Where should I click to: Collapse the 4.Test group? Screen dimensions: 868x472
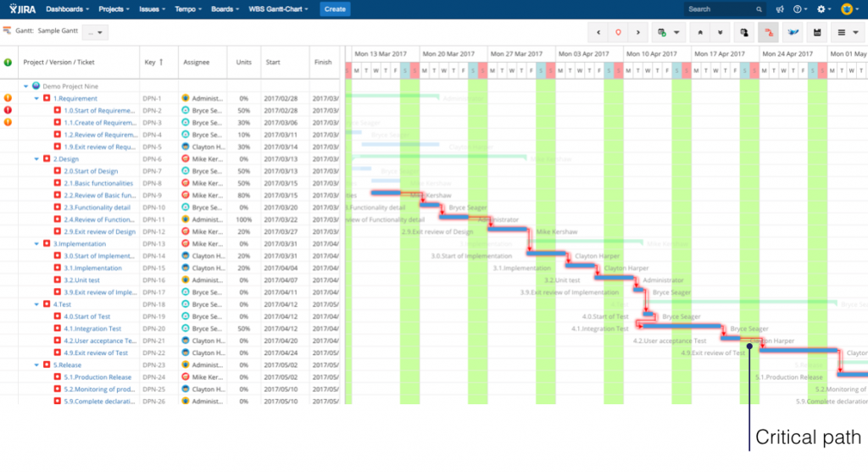pyautogui.click(x=36, y=304)
